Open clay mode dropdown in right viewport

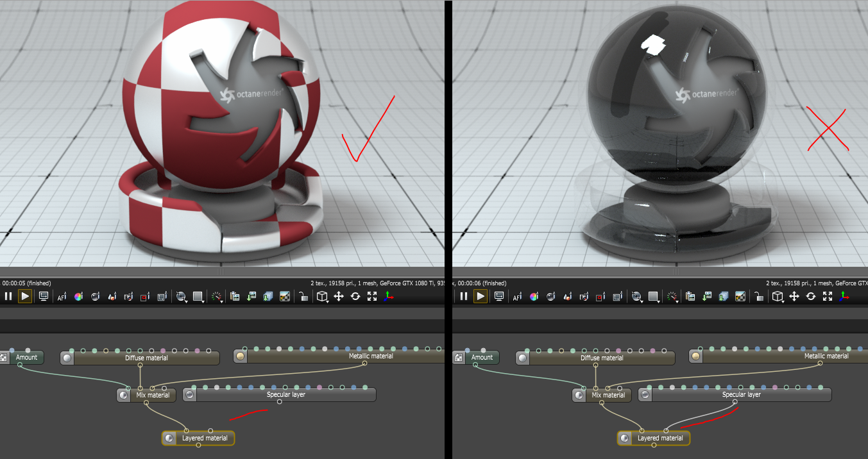pos(637,296)
